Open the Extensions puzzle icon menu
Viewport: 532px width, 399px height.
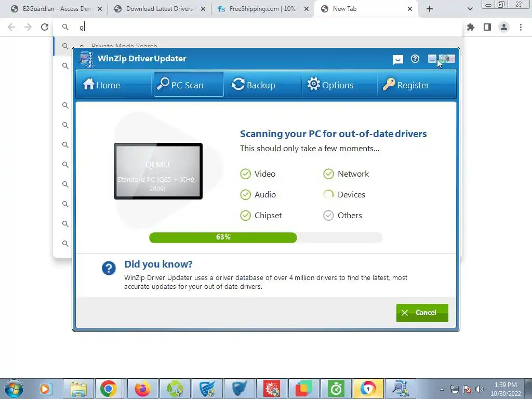[471, 27]
